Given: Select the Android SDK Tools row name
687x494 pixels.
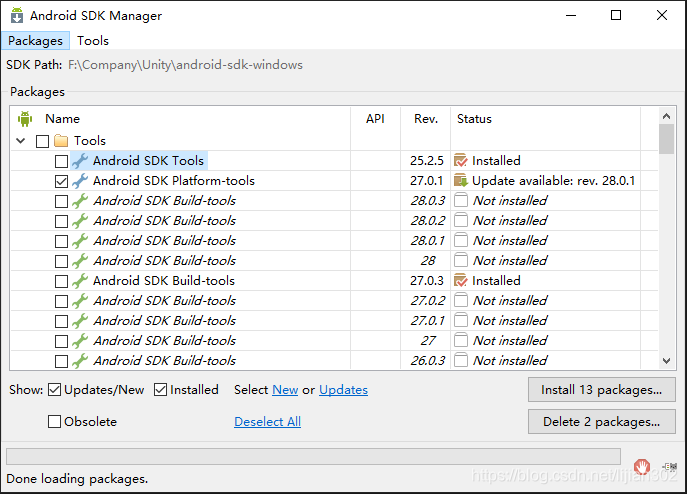Looking at the screenshot, I should point(148,161).
